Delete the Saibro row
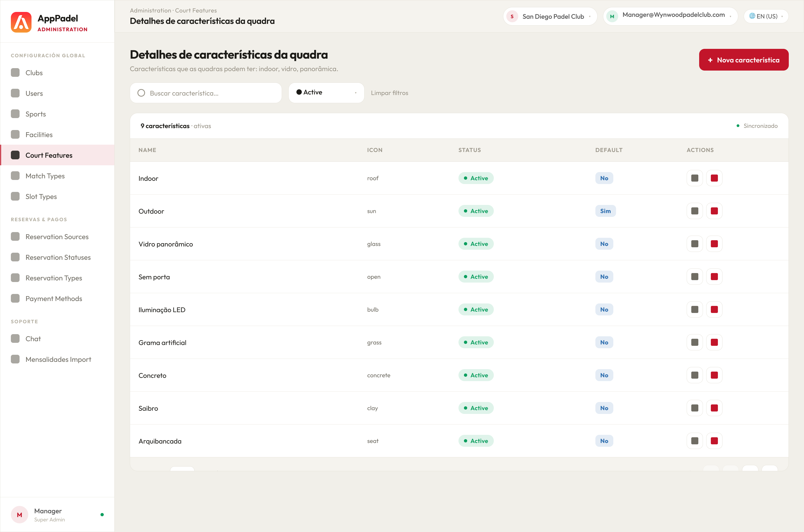This screenshot has width=804, height=532. pos(714,408)
